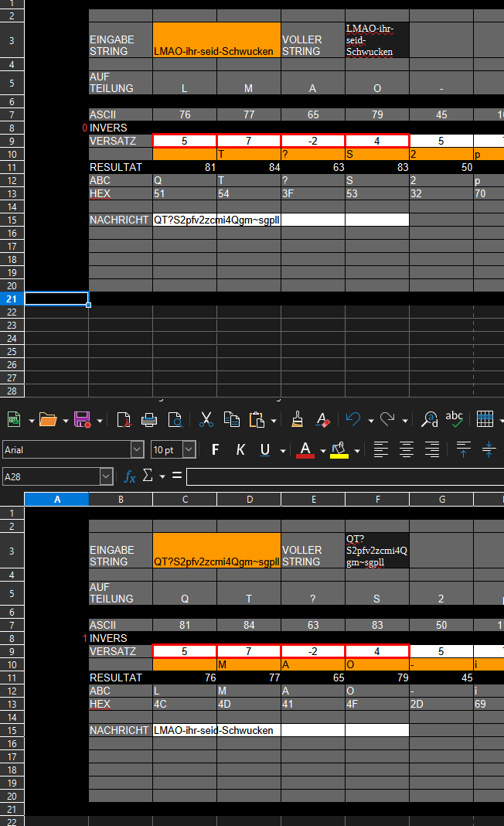Open the 10 pt font size dropdown
The width and height of the screenshot is (504, 826).
coord(189,449)
